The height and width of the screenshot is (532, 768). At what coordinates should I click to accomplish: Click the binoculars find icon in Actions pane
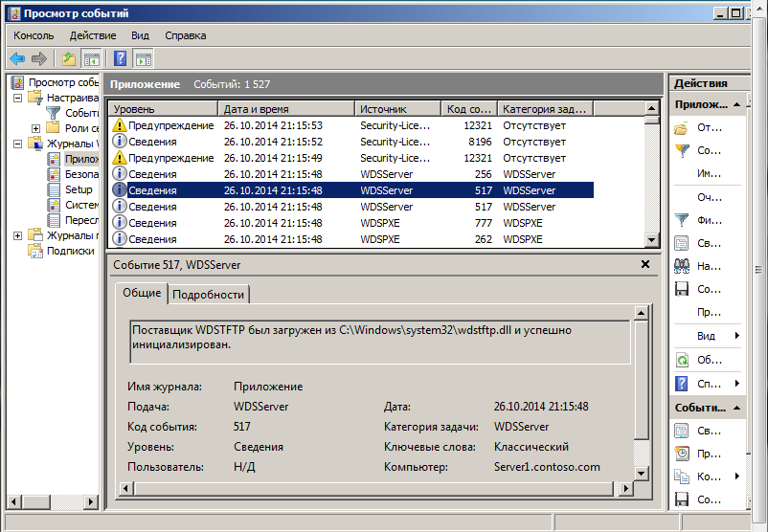[682, 266]
